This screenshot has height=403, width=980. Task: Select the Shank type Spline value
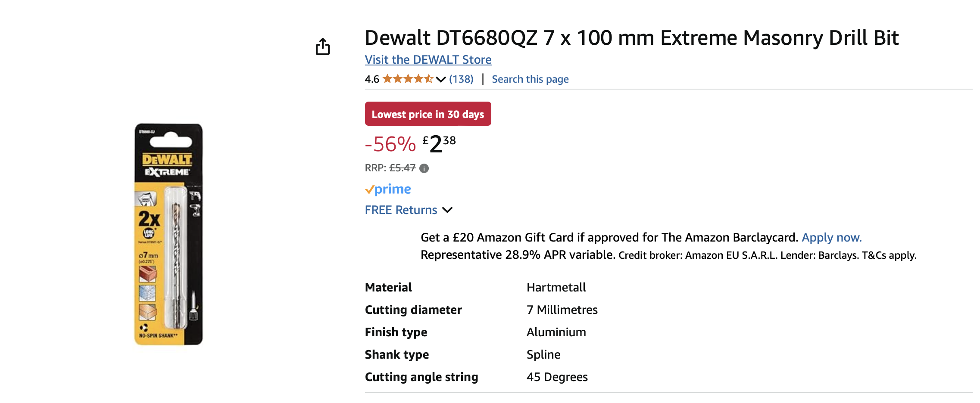coord(543,355)
